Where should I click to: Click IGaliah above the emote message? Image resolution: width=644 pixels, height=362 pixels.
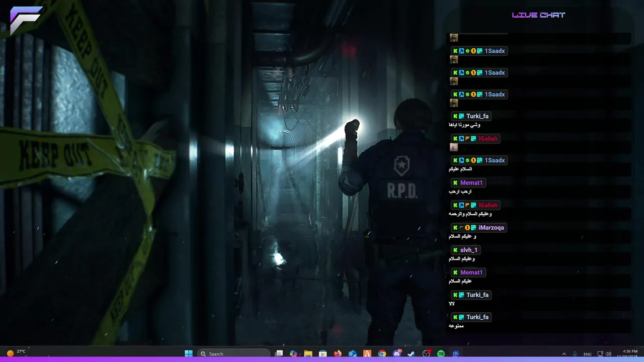pyautogui.click(x=488, y=138)
